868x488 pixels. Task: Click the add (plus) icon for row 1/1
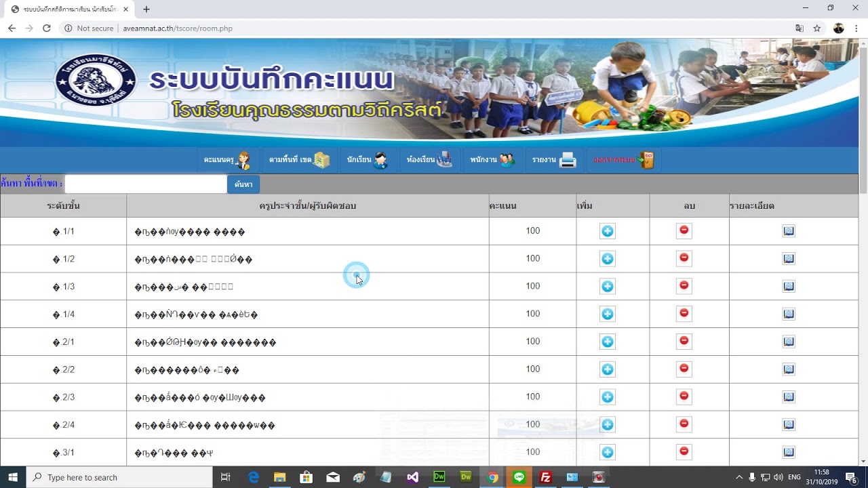point(608,231)
